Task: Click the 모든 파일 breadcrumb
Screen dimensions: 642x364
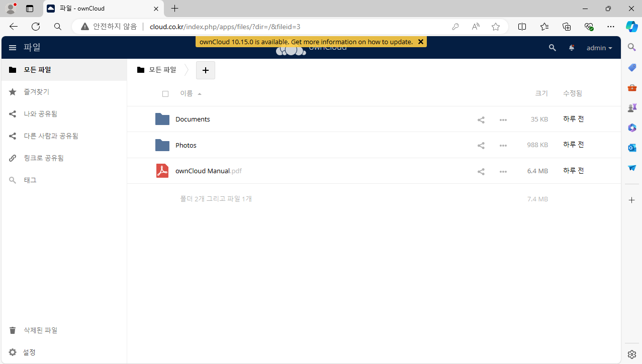Action: (x=157, y=70)
